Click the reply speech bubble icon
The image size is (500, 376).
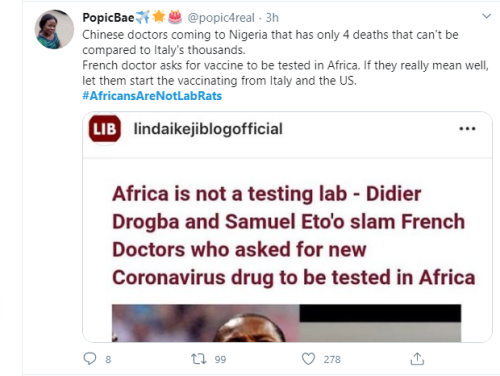[x=90, y=359]
